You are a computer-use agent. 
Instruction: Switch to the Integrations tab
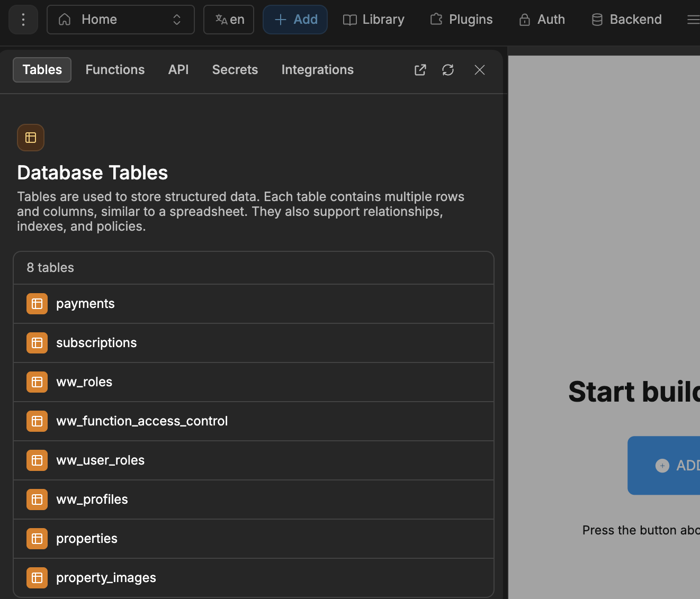(x=317, y=70)
